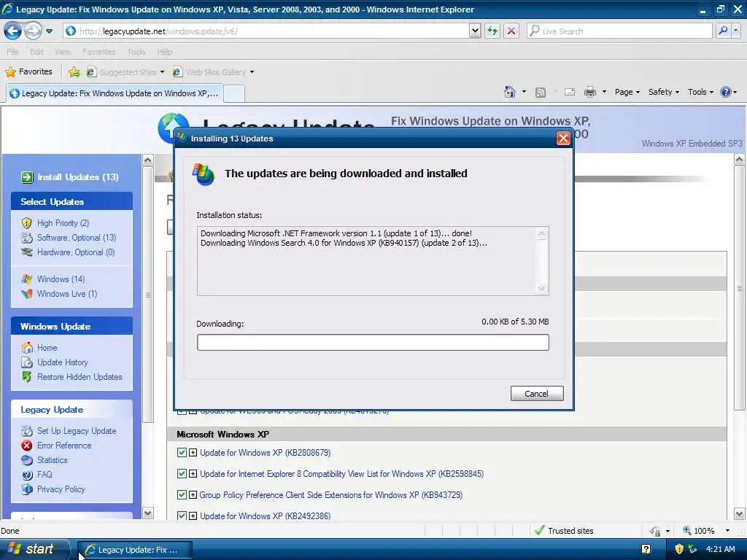Open Error Reference page

[64, 446]
